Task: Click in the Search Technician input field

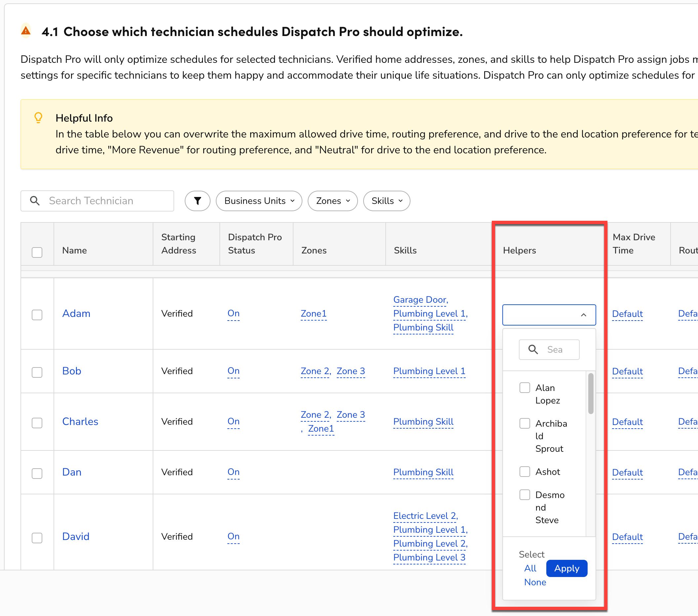Action: [102, 201]
